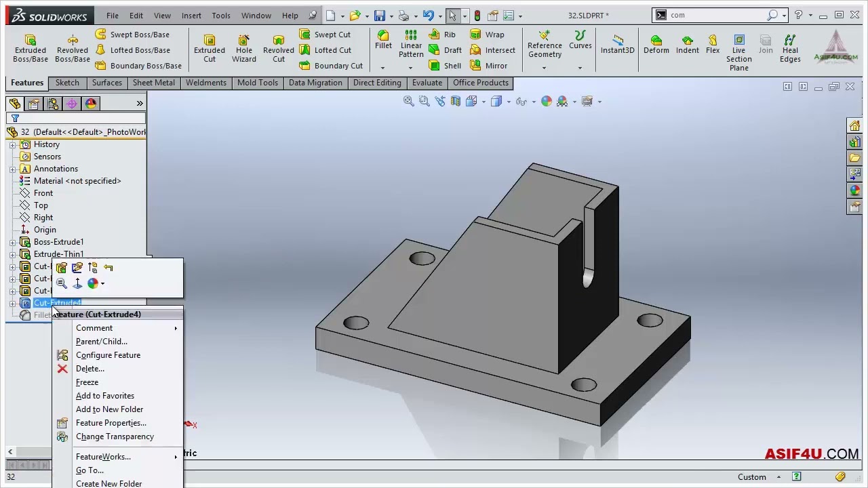
Task: Open the File menu
Action: pos(113,16)
